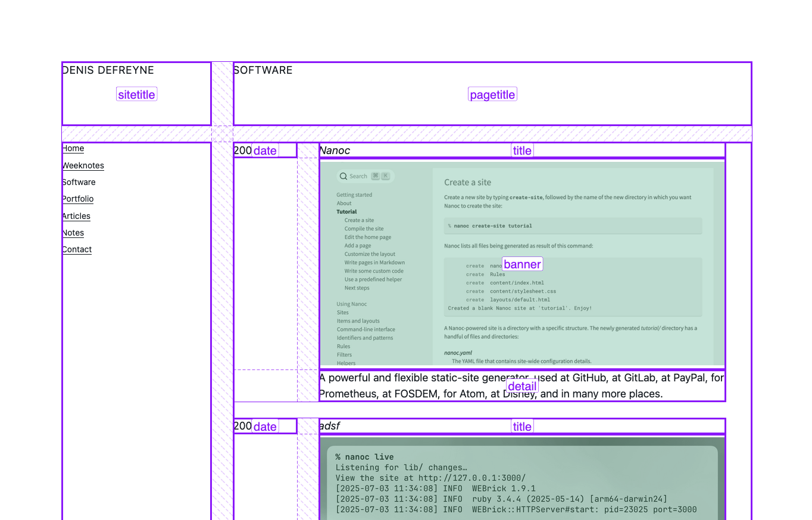Select the Nanoc project title
The height and width of the screenshot is (520, 812).
[x=335, y=151]
